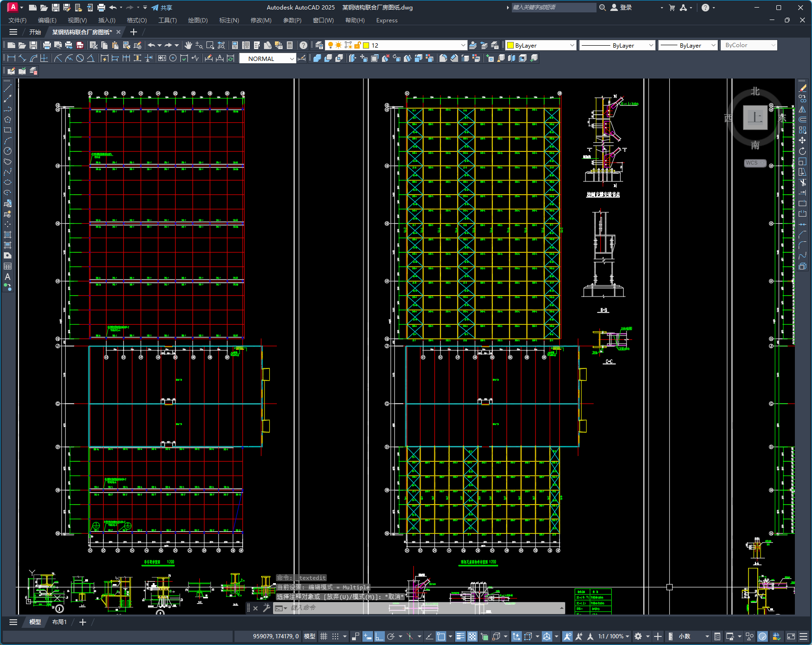Choose the Hatch tool

pyautogui.click(x=8, y=235)
